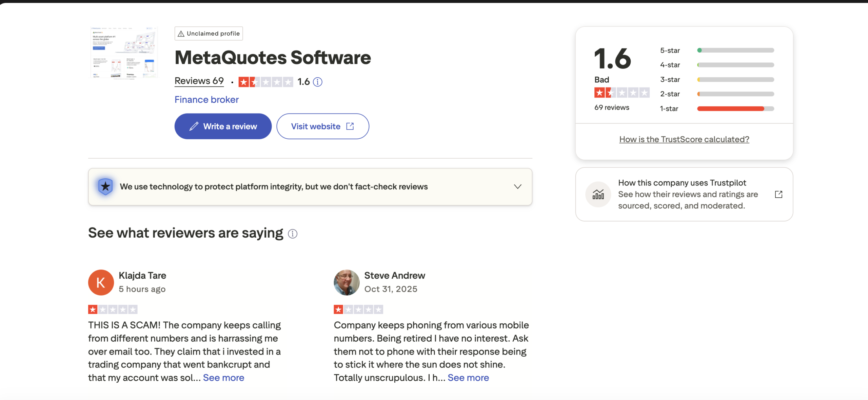
Task: Click the info icon beside 'See what reviewers are saying'
Action: coord(293,234)
